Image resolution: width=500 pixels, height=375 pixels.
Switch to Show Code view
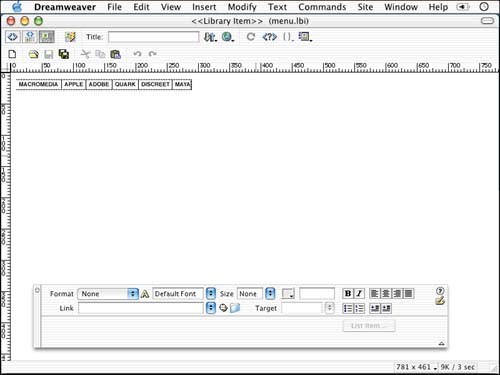(x=13, y=37)
